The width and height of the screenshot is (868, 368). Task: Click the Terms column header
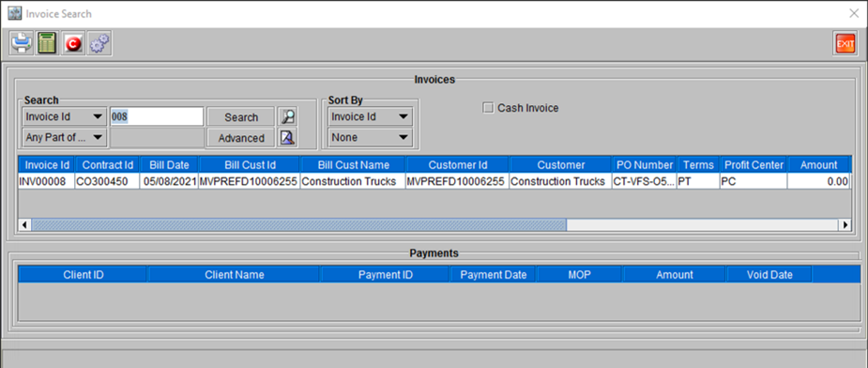pos(698,164)
